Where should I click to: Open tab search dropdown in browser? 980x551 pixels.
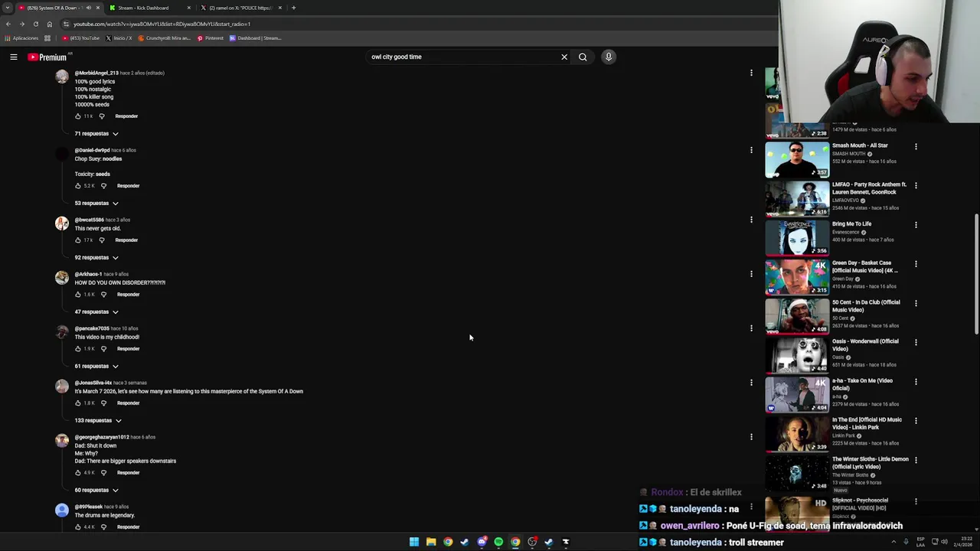[x=8, y=8]
